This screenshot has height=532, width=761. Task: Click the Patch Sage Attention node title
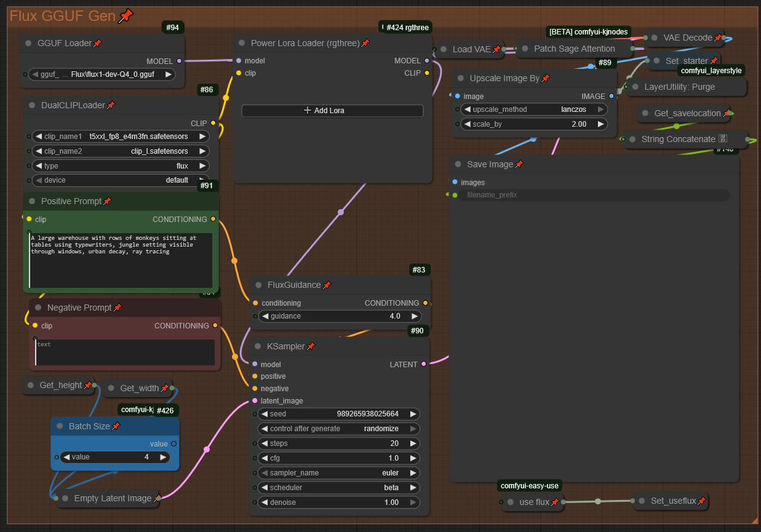(575, 49)
